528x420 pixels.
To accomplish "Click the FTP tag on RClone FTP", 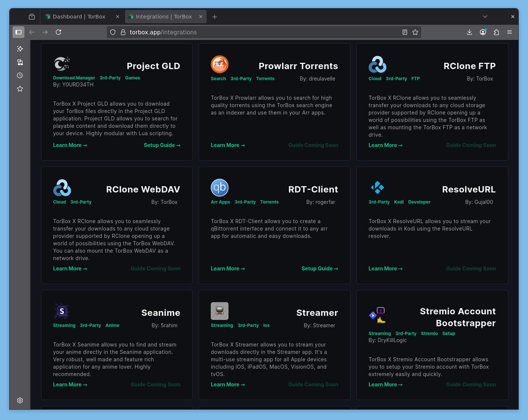I will pos(416,79).
